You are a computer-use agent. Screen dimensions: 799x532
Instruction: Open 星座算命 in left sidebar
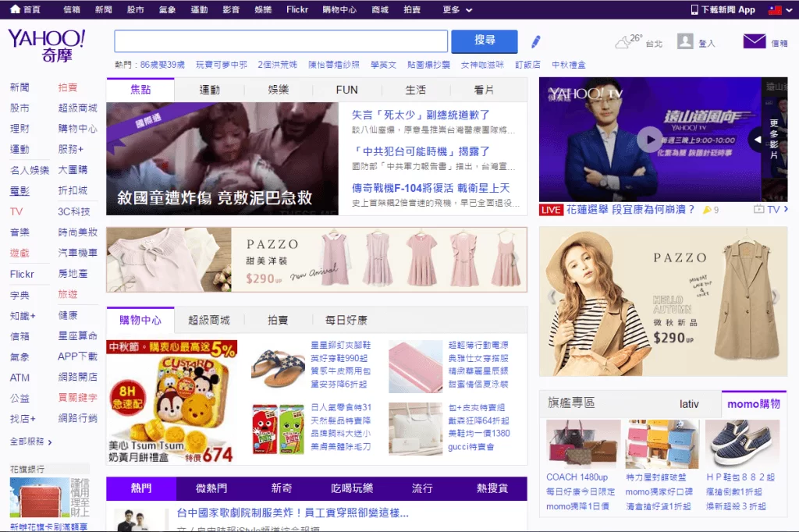coord(77,335)
